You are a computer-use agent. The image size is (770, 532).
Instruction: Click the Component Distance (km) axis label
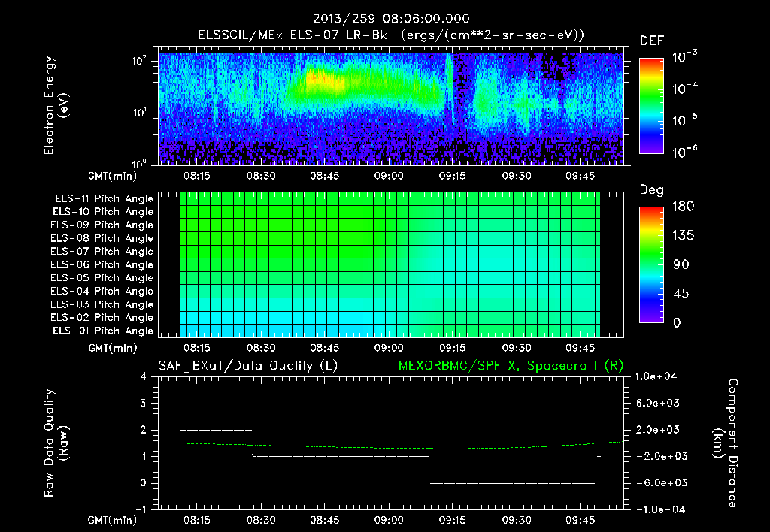(726, 443)
